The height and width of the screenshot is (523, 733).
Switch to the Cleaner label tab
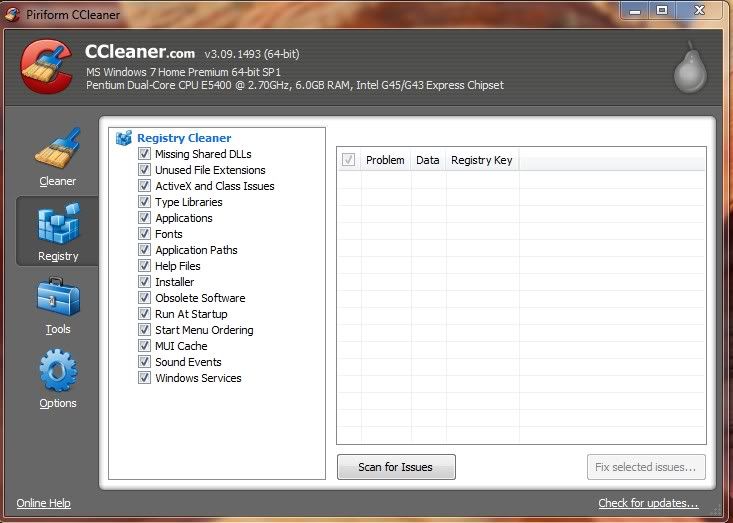(x=57, y=181)
